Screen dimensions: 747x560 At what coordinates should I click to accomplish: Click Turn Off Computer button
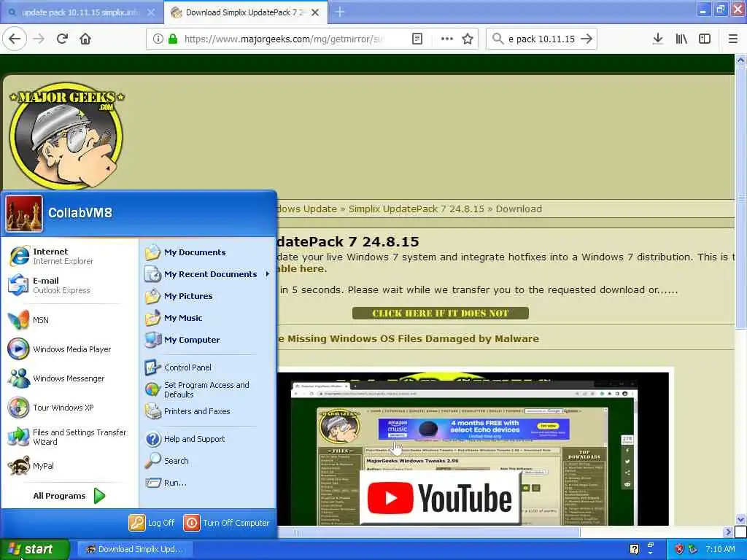(x=227, y=523)
